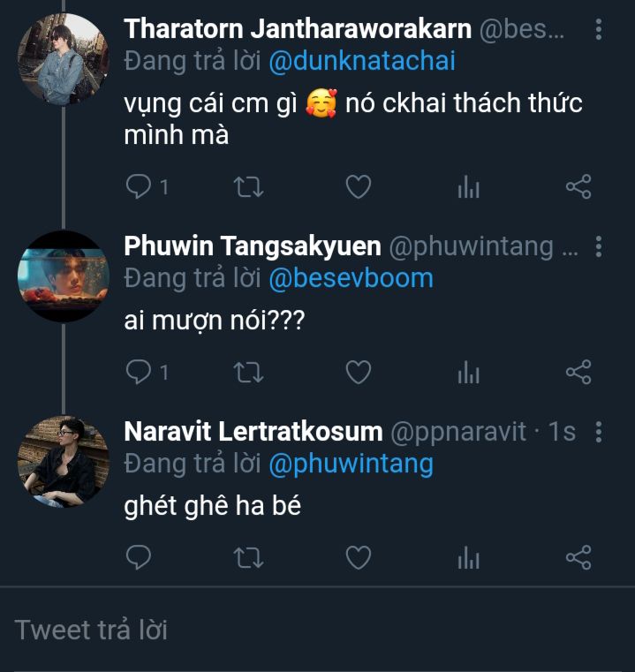Image resolution: width=635 pixels, height=672 pixels.
Task: Like Phuwin Tangsakyuen's tweet
Action: pos(358,373)
